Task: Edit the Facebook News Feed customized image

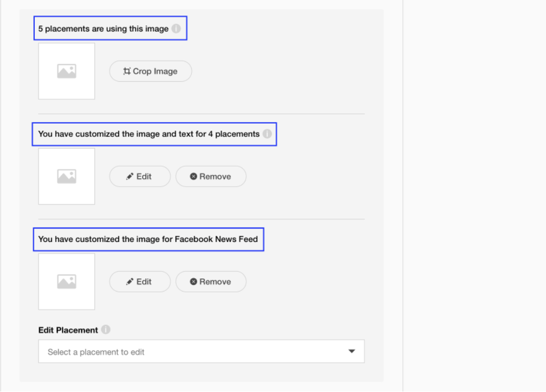Action: click(139, 282)
